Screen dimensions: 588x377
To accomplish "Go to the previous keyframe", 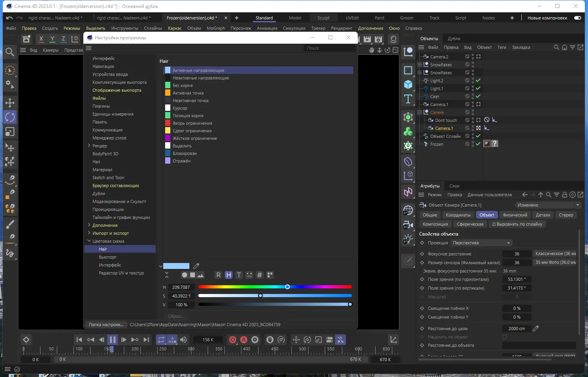I will click(x=91, y=340).
